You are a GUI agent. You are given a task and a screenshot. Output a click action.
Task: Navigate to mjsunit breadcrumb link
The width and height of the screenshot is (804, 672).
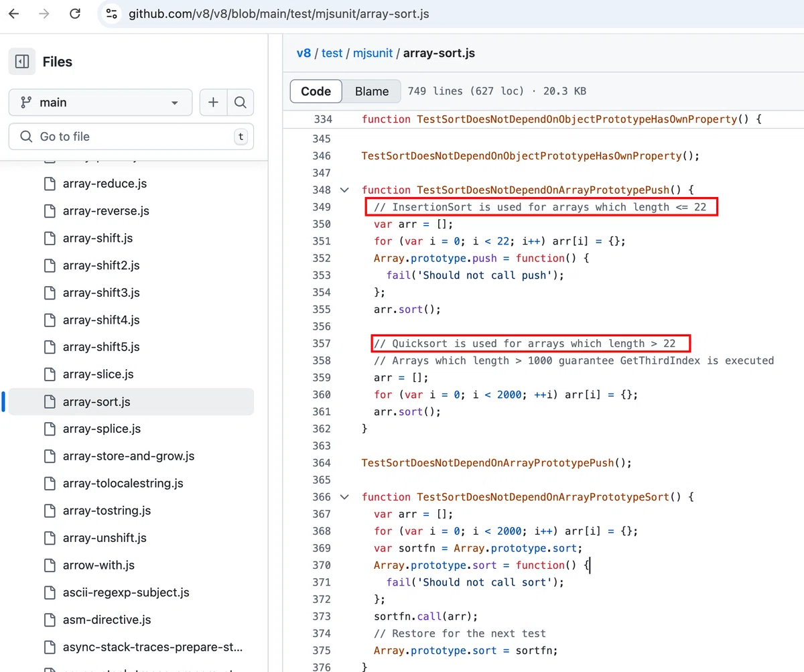pyautogui.click(x=373, y=53)
